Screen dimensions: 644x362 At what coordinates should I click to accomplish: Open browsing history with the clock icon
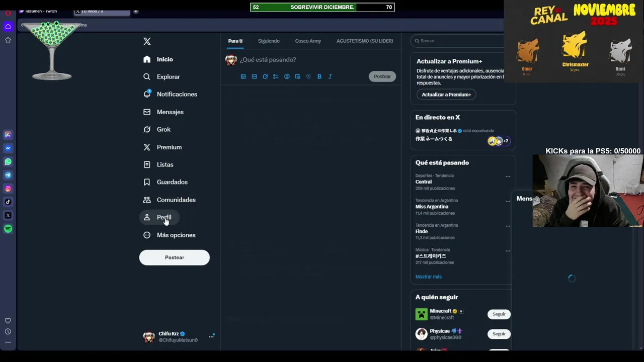pos(8,332)
